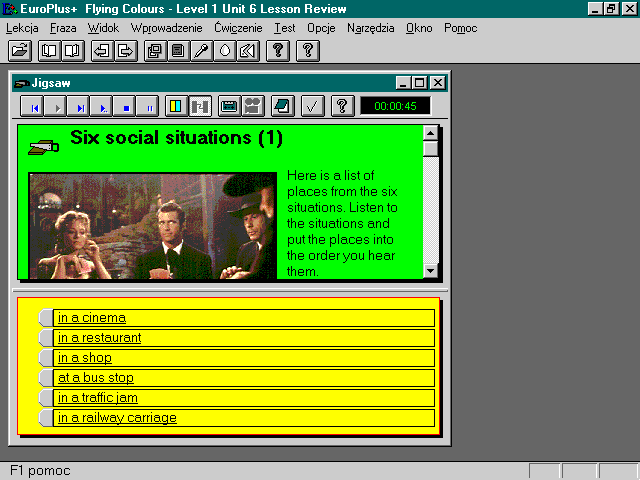640x480 pixels.
Task: Click the open folder icon in main toolbar
Action: click(x=20, y=50)
